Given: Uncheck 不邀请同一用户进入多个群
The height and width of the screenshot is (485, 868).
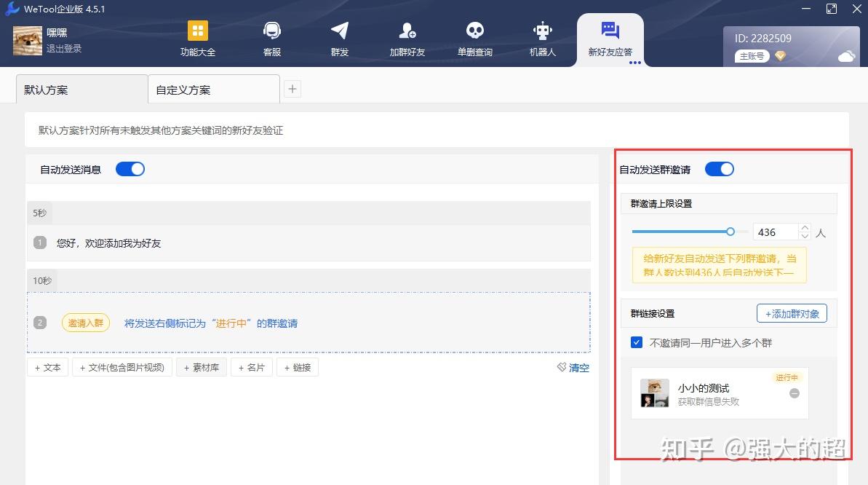Looking at the screenshot, I should coord(637,343).
